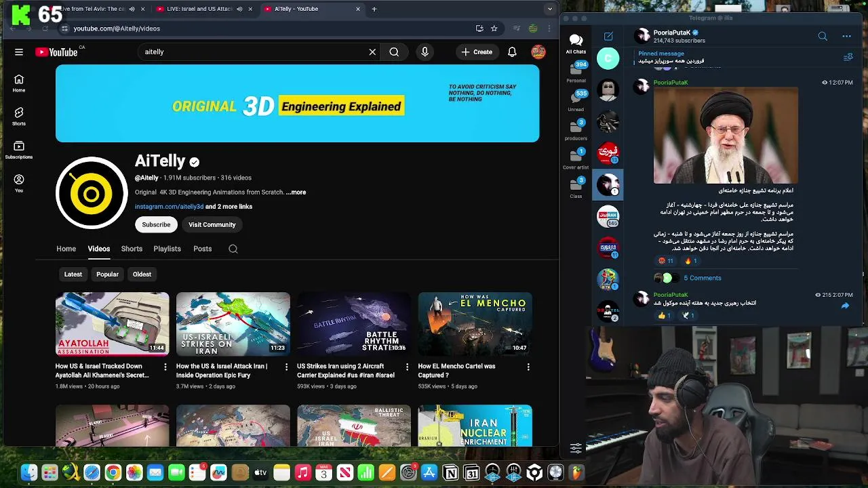Open options menu for Operation Epic Fury video

[x=286, y=367]
